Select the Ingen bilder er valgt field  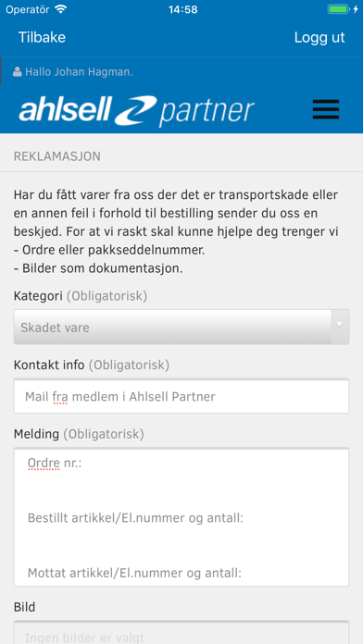tap(181, 633)
